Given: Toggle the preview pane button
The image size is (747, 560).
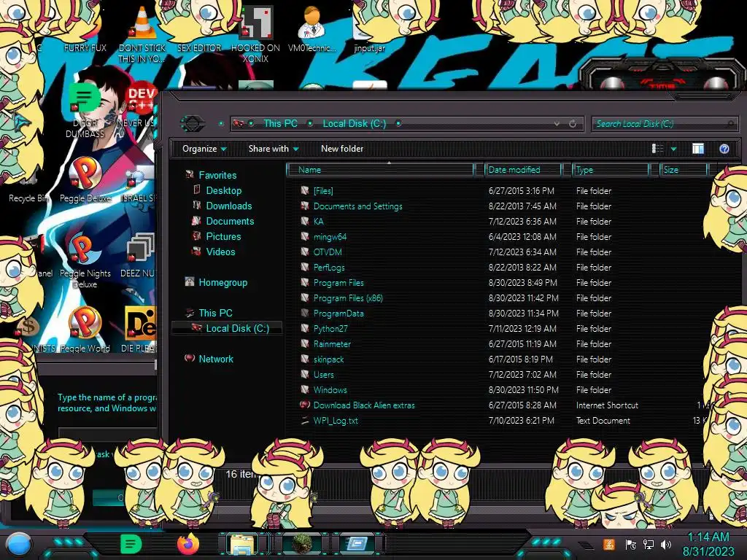Looking at the screenshot, I should coord(698,149).
